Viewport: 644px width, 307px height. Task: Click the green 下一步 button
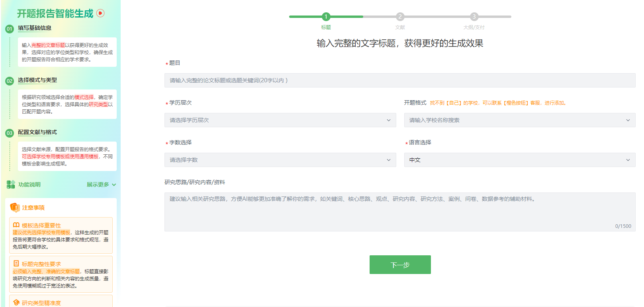(400, 265)
